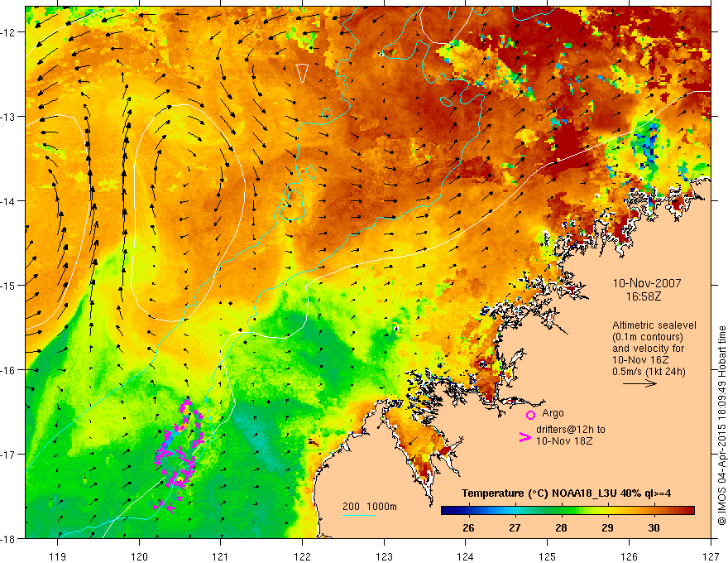This screenshot has height=563, width=728.
Task: Click the 29 label on temperature scale
Action: tap(607, 527)
